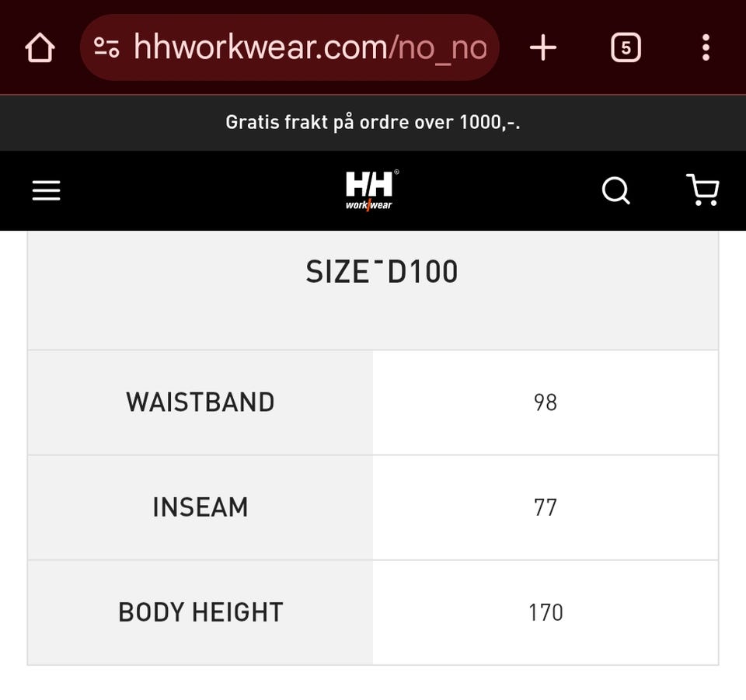Click the INSEAM row label
This screenshot has height=700, width=746.
click(200, 507)
